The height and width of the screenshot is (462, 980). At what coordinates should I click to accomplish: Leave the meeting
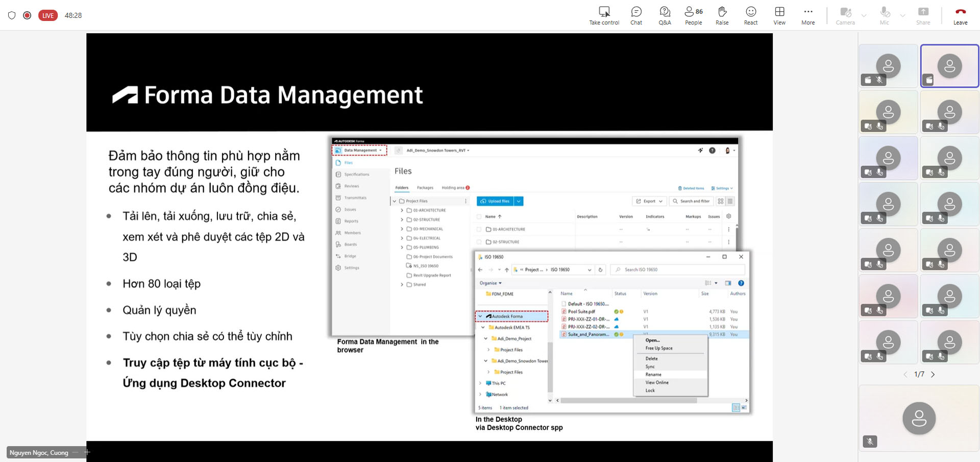click(x=960, y=15)
